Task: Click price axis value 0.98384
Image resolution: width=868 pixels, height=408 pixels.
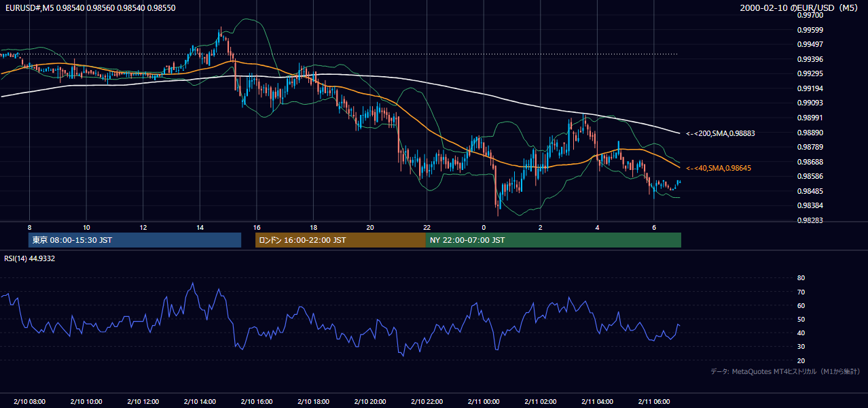Action: click(x=810, y=205)
